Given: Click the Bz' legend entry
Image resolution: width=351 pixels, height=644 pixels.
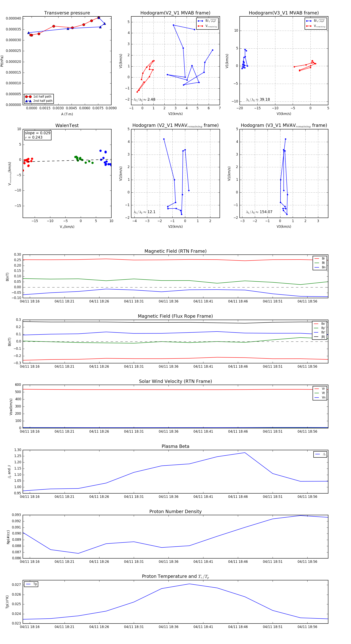Looking at the screenshot, I should pos(320,332).
